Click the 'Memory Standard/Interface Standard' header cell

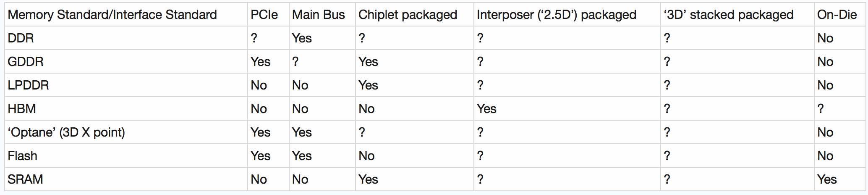[x=112, y=15]
